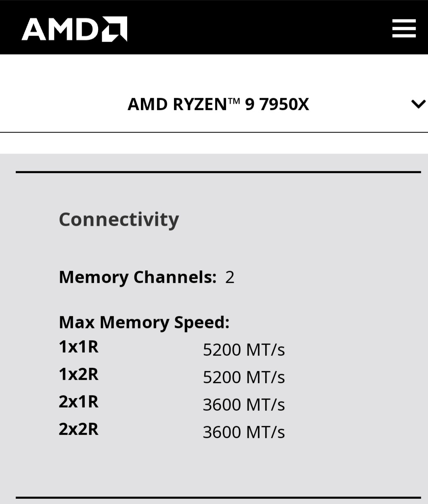Select the 2x2R row value

click(244, 431)
